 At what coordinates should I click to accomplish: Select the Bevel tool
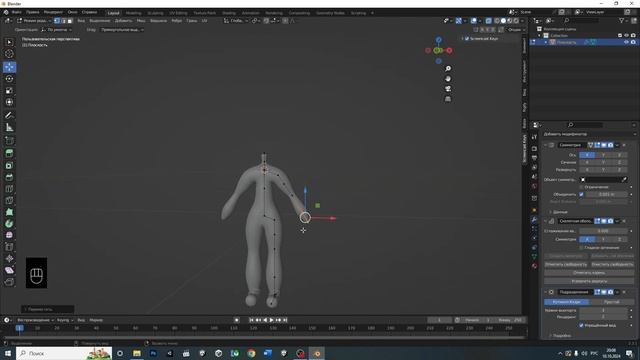(9, 177)
